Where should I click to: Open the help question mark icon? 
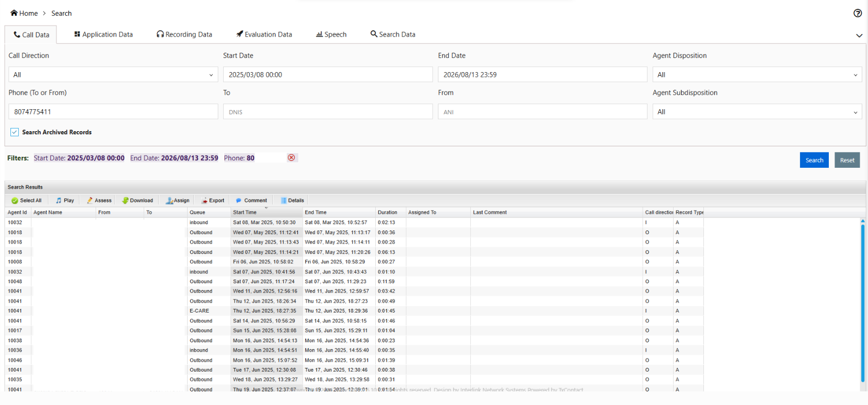click(x=858, y=13)
